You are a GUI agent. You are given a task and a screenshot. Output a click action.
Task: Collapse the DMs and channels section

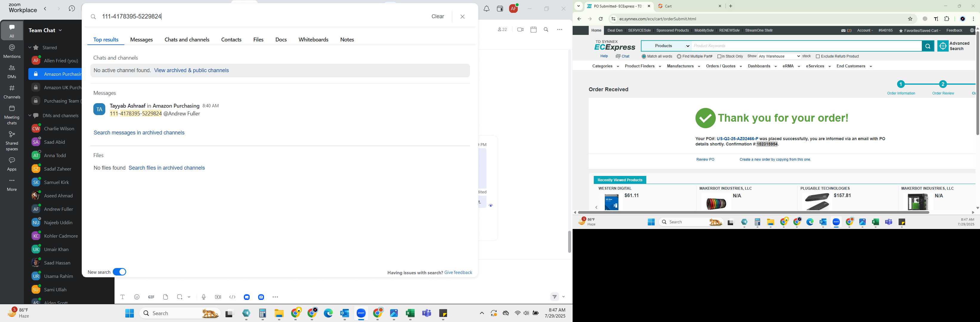tap(30, 116)
